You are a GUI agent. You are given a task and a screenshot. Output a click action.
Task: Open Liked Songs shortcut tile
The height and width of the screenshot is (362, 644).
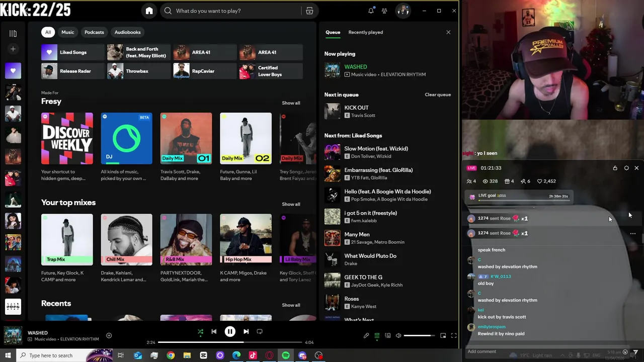coord(73,52)
